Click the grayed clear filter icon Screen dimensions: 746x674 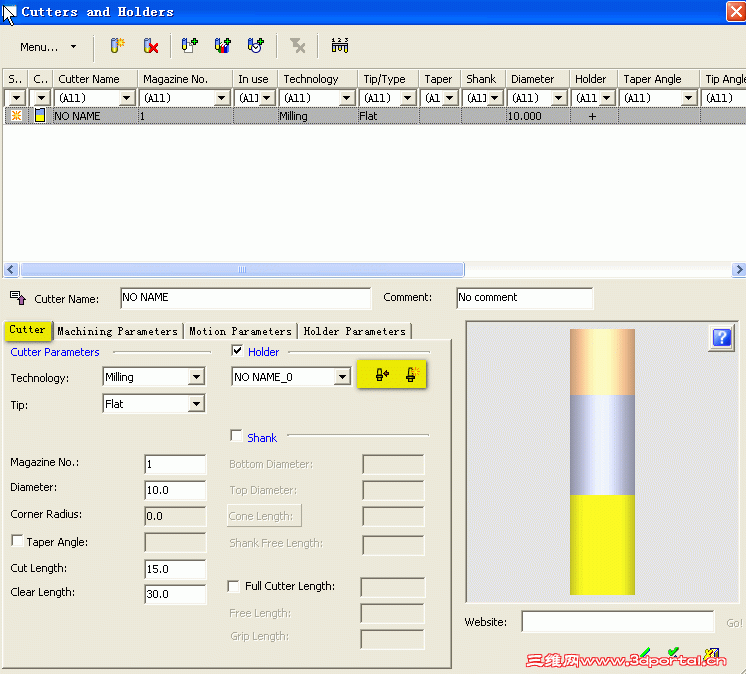(298, 46)
